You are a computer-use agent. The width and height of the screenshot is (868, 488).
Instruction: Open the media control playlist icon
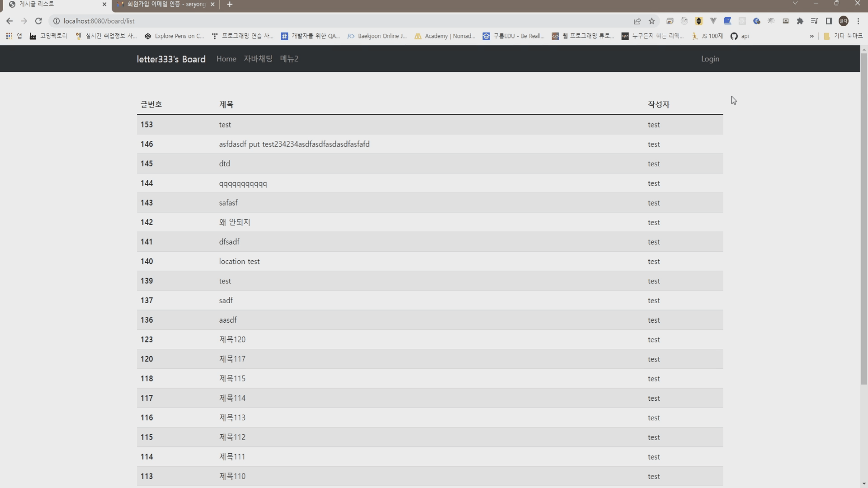pyautogui.click(x=814, y=21)
